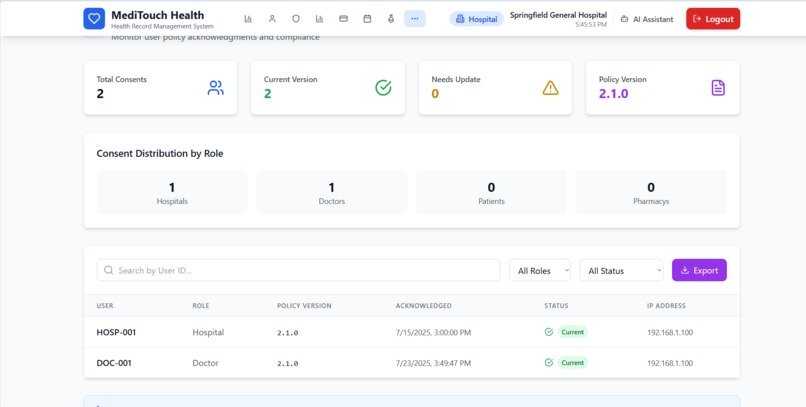Click the status check icon in HOSP-001 row
The image size is (806, 407).
coord(549,332)
